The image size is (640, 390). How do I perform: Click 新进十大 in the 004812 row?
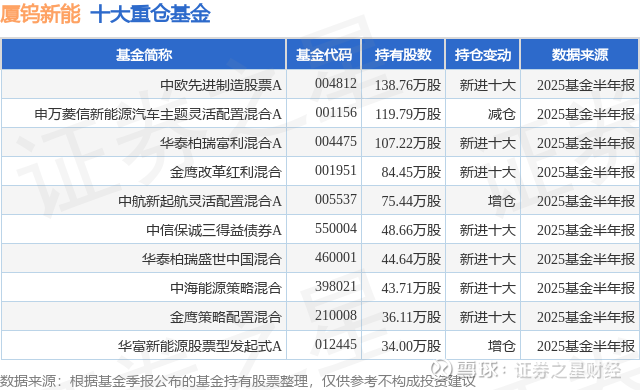click(488, 85)
